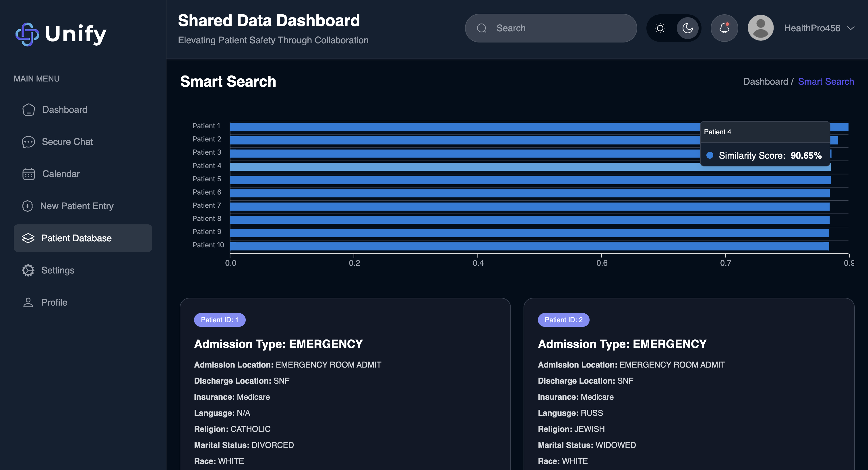The width and height of the screenshot is (868, 470).
Task: Click the Dashboard breadcrumb link
Action: point(765,81)
